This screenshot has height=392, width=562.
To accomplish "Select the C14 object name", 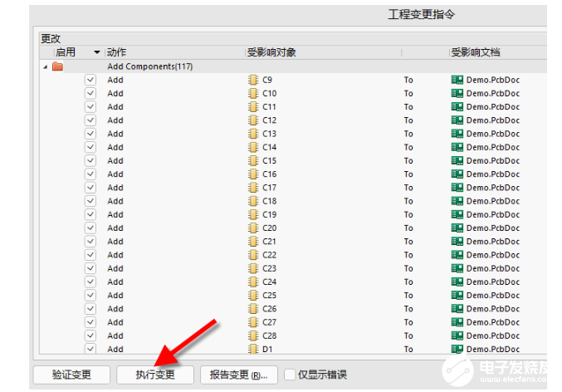I will click(269, 147).
